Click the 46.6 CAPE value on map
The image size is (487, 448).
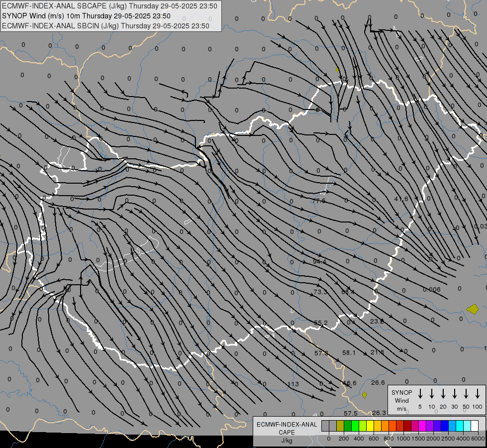coord(350,383)
